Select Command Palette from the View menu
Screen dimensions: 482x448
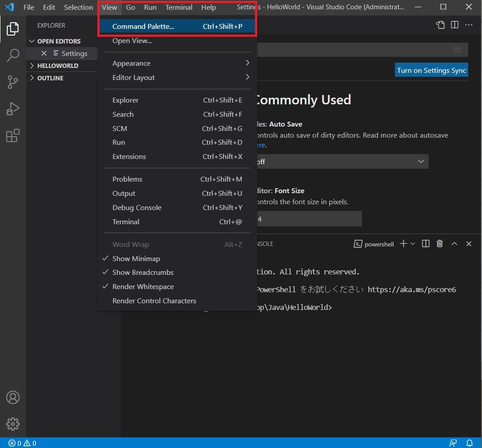click(143, 26)
